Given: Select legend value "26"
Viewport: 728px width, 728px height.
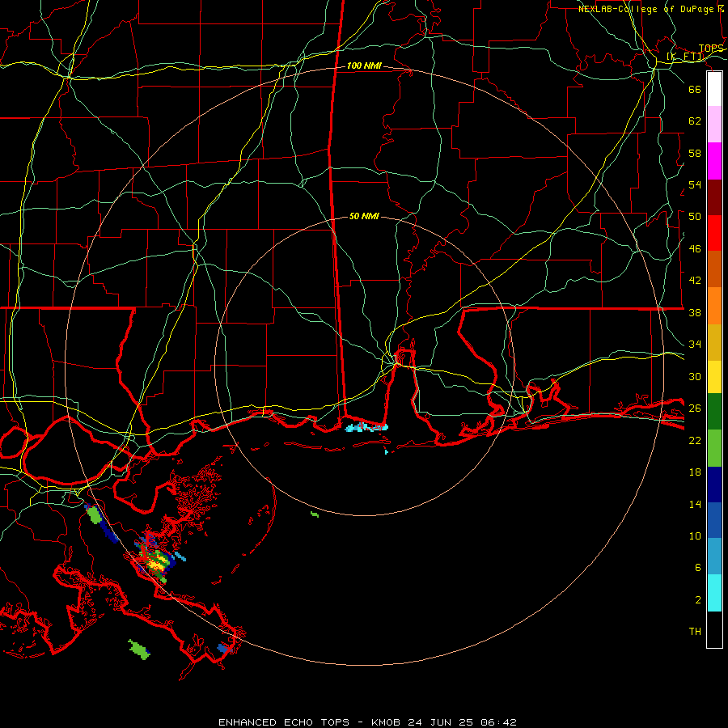Looking at the screenshot, I should click(x=695, y=408).
